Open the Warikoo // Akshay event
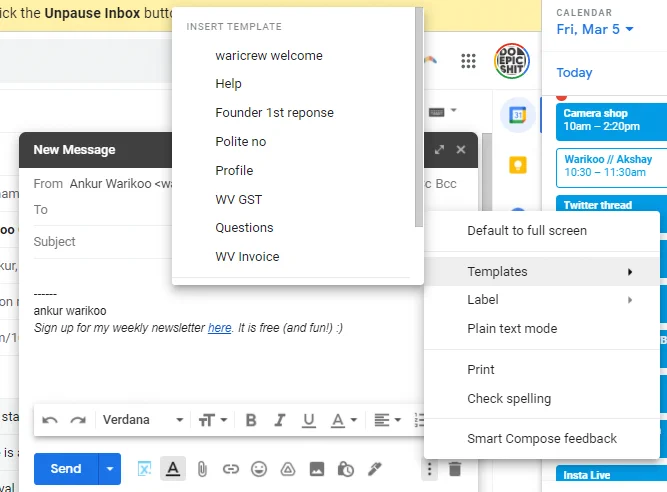667x492 pixels. pyautogui.click(x=611, y=168)
